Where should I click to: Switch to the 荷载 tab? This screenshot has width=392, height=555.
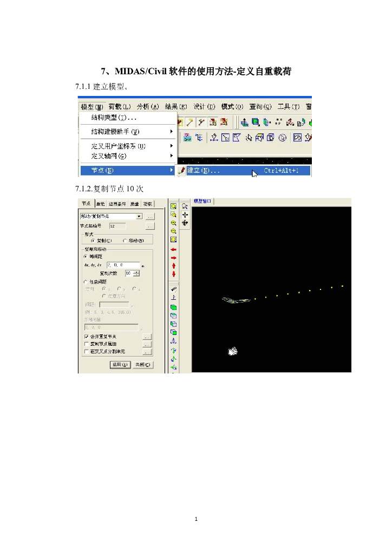pyautogui.click(x=148, y=204)
